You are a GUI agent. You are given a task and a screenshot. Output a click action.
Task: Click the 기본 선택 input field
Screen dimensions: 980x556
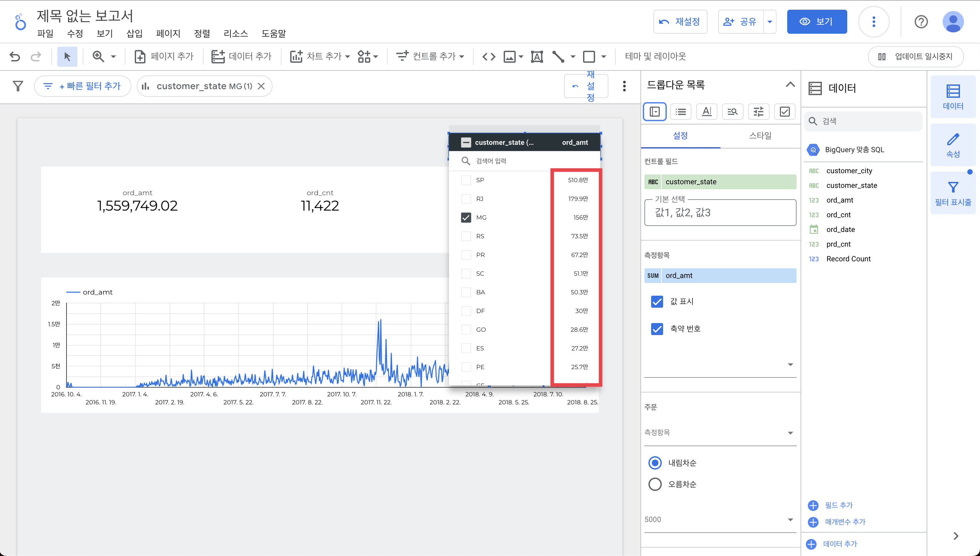pyautogui.click(x=720, y=213)
